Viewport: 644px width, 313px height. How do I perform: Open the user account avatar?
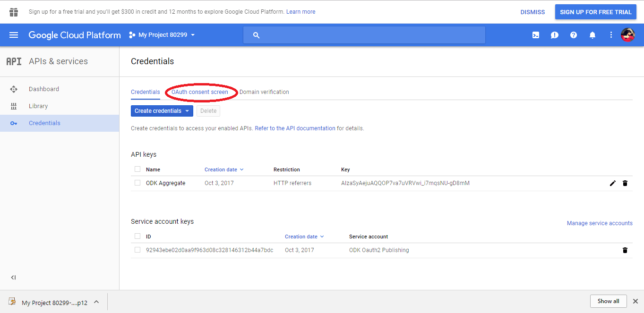coord(627,35)
